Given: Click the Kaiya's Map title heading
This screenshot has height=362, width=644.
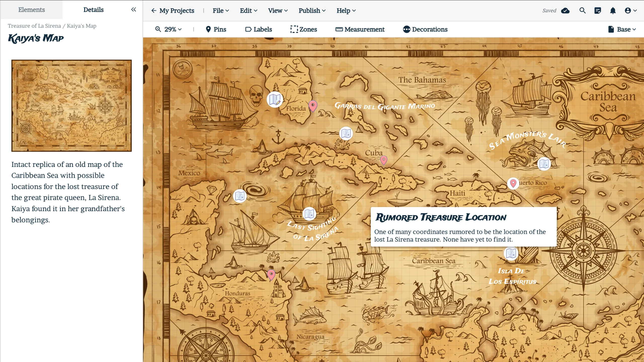Looking at the screenshot, I should 36,38.
